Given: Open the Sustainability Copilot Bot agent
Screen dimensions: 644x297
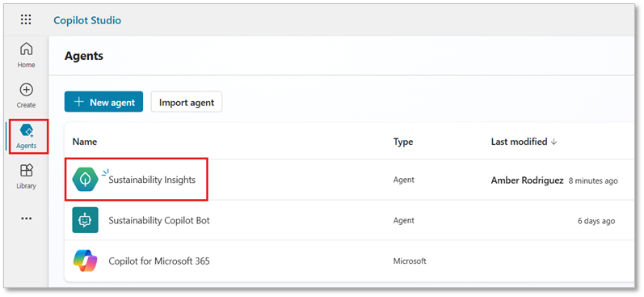Looking at the screenshot, I should (x=159, y=220).
